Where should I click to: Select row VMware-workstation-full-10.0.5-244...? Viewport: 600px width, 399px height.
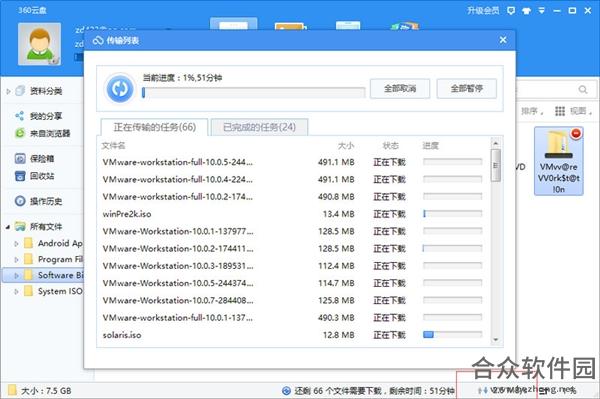tap(293, 162)
